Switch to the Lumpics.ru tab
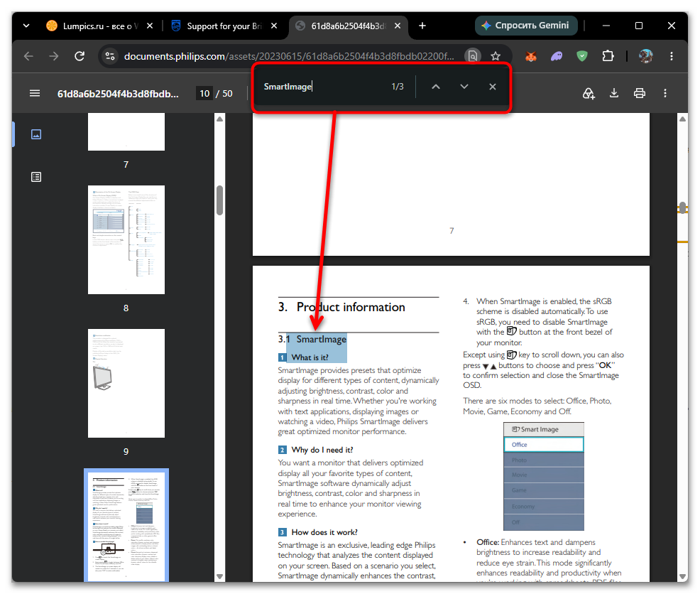This screenshot has height=594, width=700. 100,26
